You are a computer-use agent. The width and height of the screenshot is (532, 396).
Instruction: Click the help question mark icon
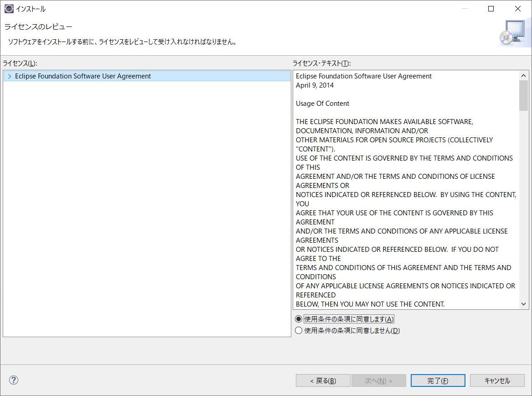14,380
